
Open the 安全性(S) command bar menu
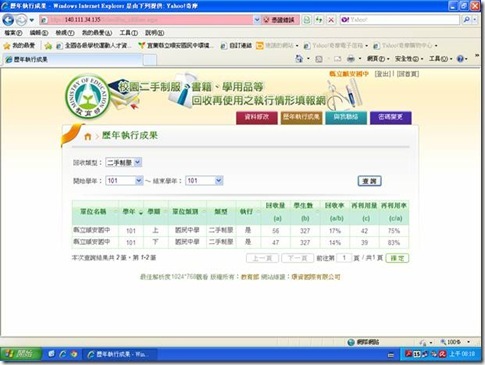pyautogui.click(x=409, y=59)
